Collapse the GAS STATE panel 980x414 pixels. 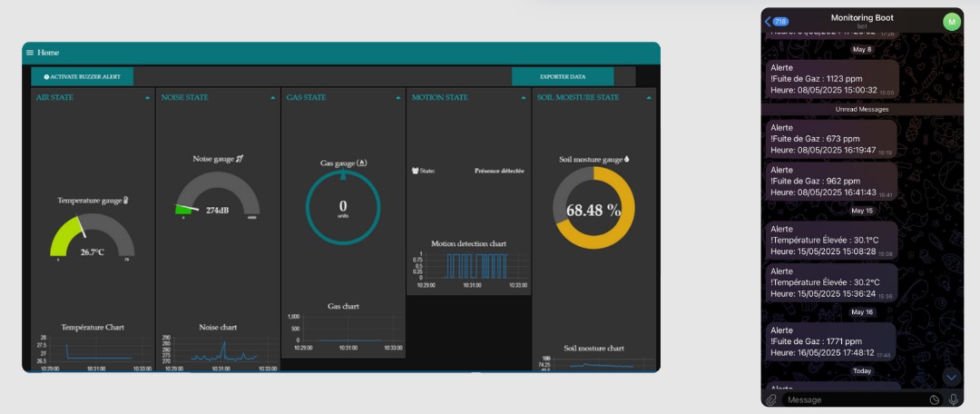tap(398, 97)
